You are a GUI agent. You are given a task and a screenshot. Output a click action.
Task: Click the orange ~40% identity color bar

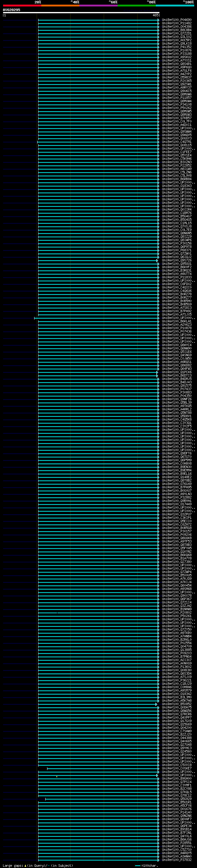[60, 6]
